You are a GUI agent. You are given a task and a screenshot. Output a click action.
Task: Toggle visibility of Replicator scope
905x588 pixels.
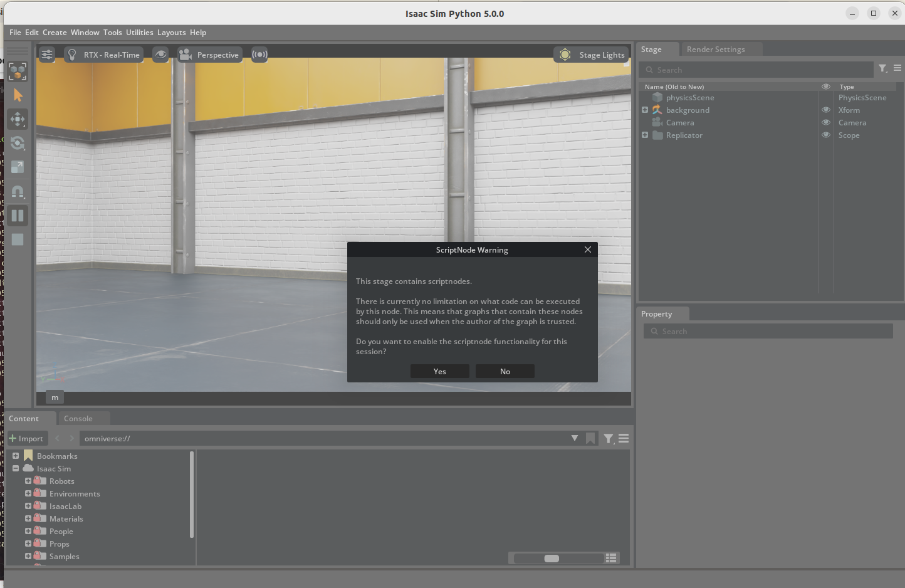click(826, 135)
